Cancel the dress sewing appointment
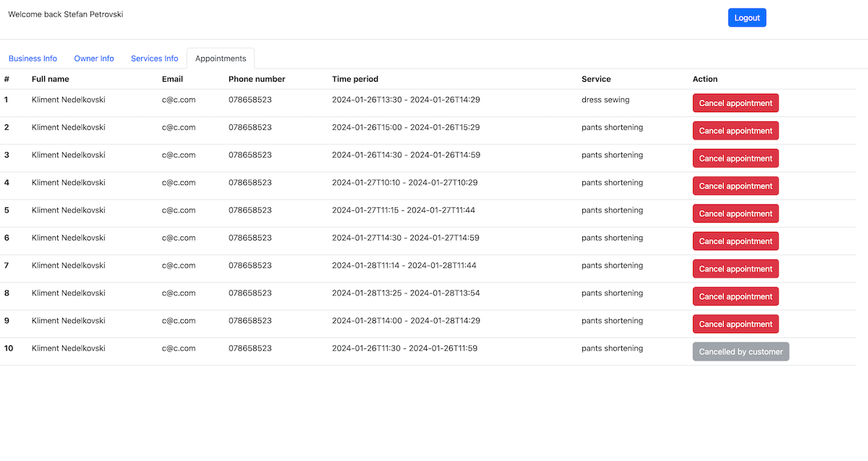This screenshot has height=461, width=868. pyautogui.click(x=735, y=103)
